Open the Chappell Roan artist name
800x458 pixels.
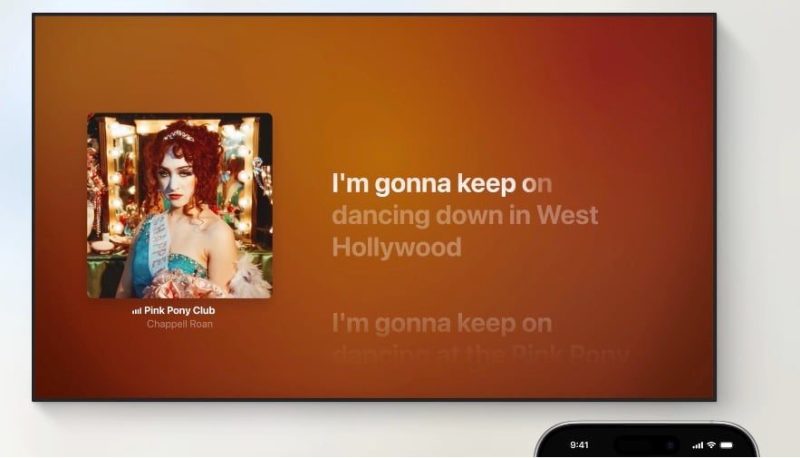tap(179, 324)
